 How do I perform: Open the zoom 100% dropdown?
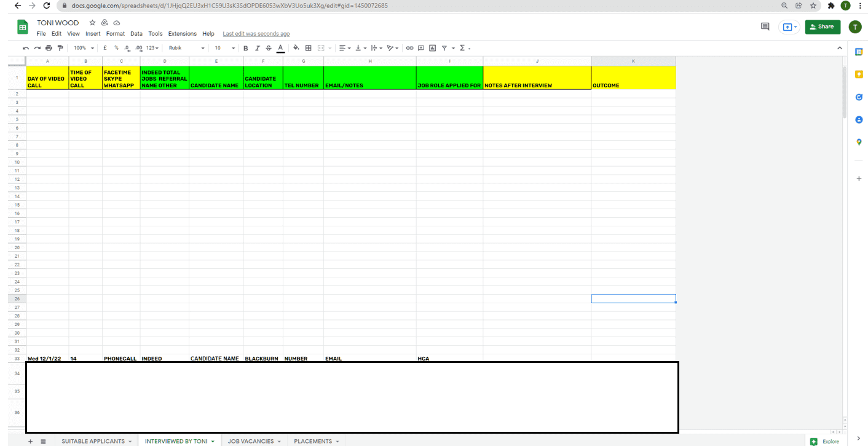(x=84, y=48)
